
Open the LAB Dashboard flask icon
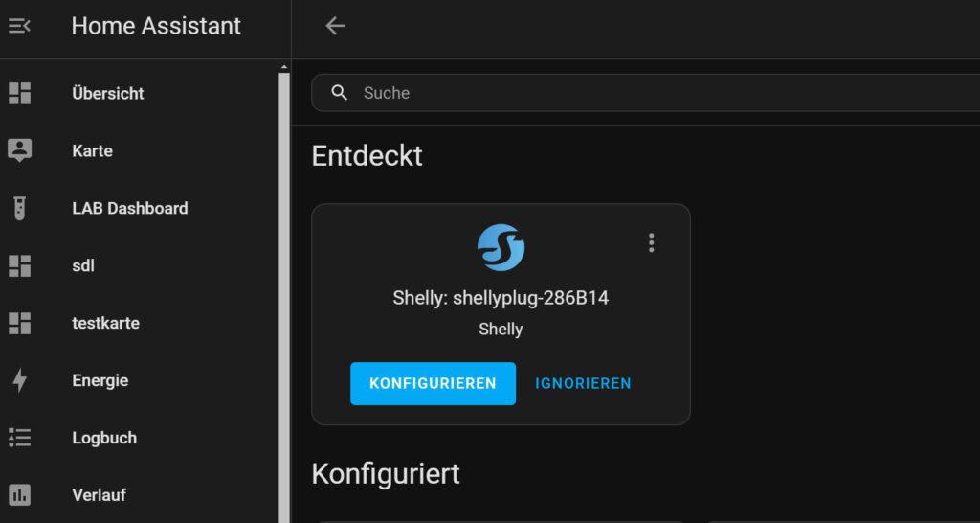tap(19, 208)
